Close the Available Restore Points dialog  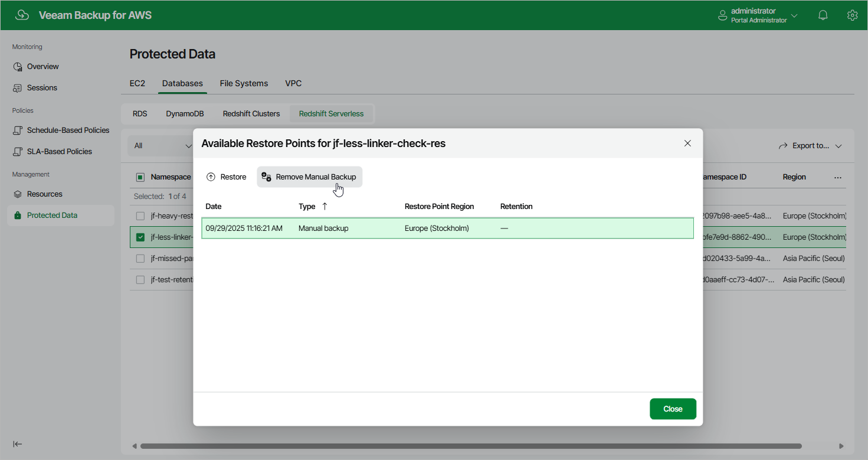[x=687, y=143]
